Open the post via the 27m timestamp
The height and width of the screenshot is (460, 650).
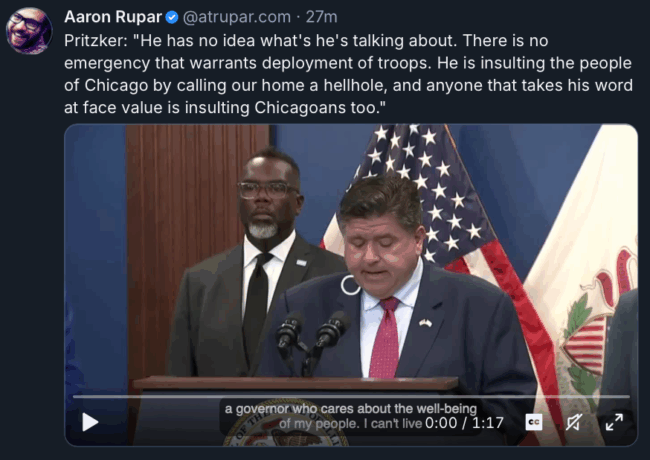click(321, 17)
